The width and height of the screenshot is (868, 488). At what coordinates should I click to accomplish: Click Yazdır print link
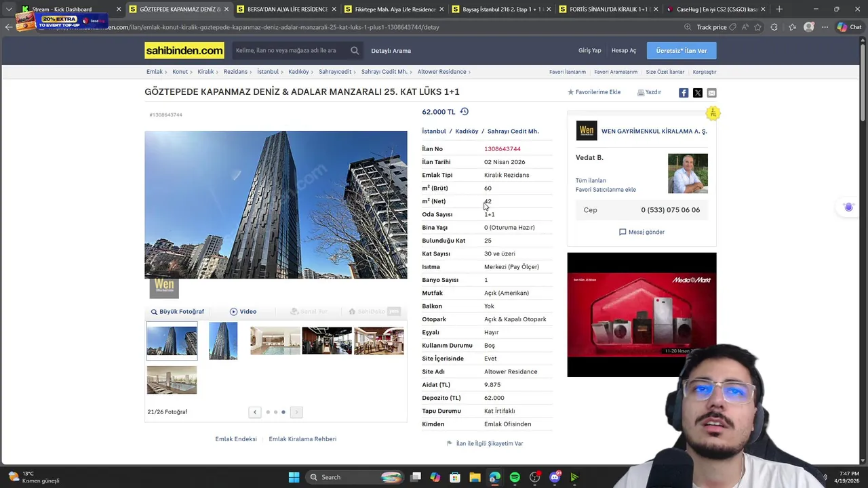click(x=649, y=92)
